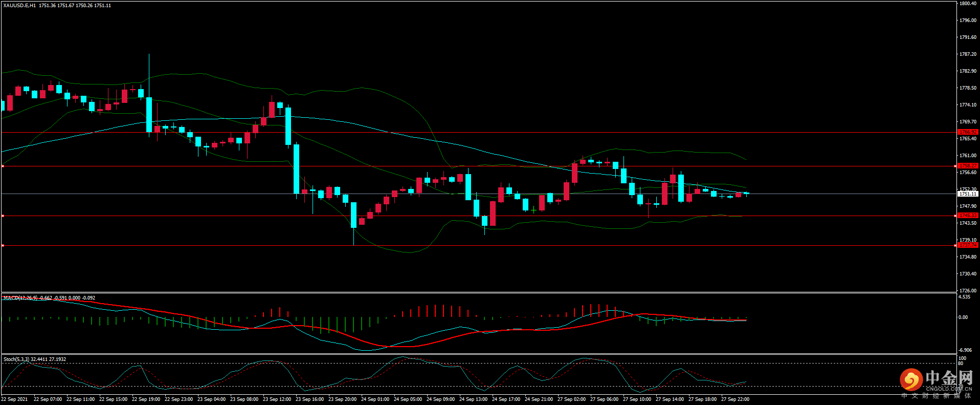The image size is (980, 405).
Task: Click the 22 Sep 07:00 time label
Action: 48,399
